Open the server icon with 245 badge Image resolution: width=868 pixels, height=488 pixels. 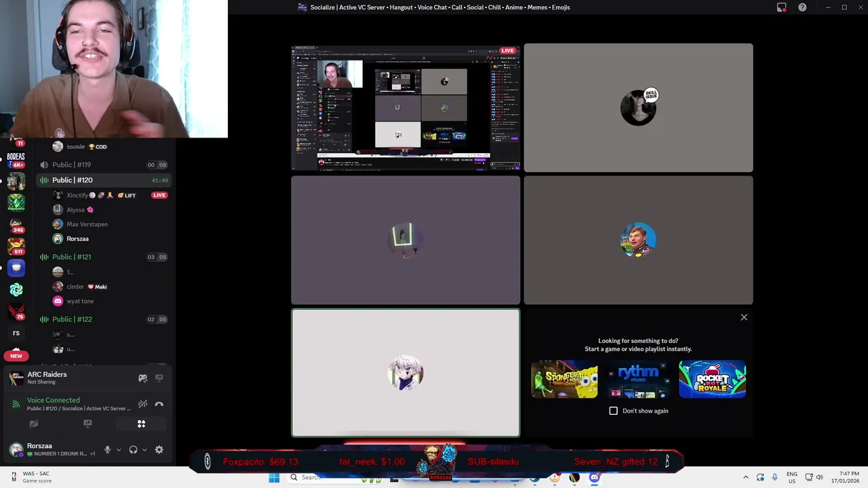[16, 224]
